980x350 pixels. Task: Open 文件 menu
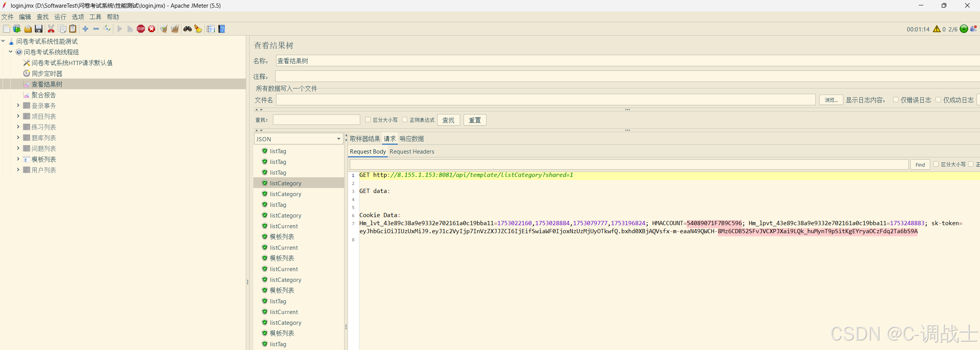[x=7, y=17]
